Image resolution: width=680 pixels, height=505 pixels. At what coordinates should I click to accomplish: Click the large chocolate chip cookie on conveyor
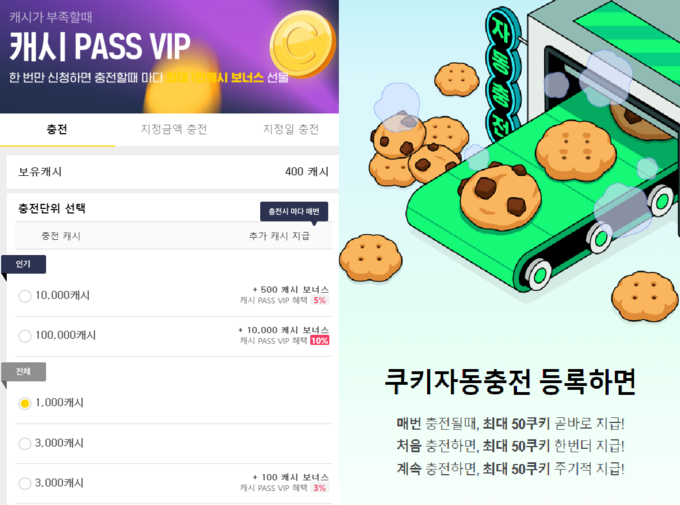(x=500, y=197)
